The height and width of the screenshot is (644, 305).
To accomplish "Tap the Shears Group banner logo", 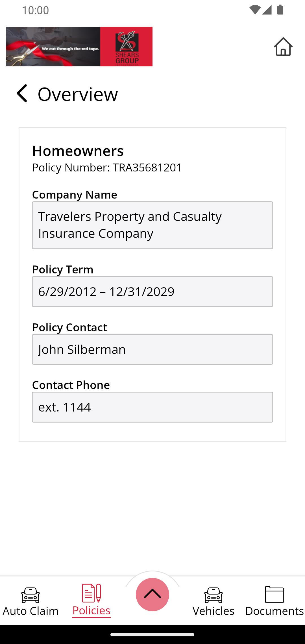I will click(x=79, y=47).
